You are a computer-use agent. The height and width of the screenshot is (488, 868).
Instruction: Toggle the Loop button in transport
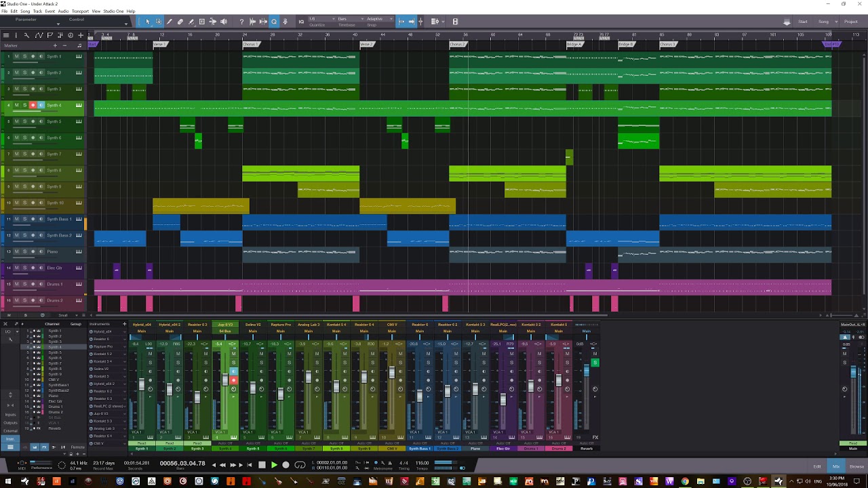[300, 465]
